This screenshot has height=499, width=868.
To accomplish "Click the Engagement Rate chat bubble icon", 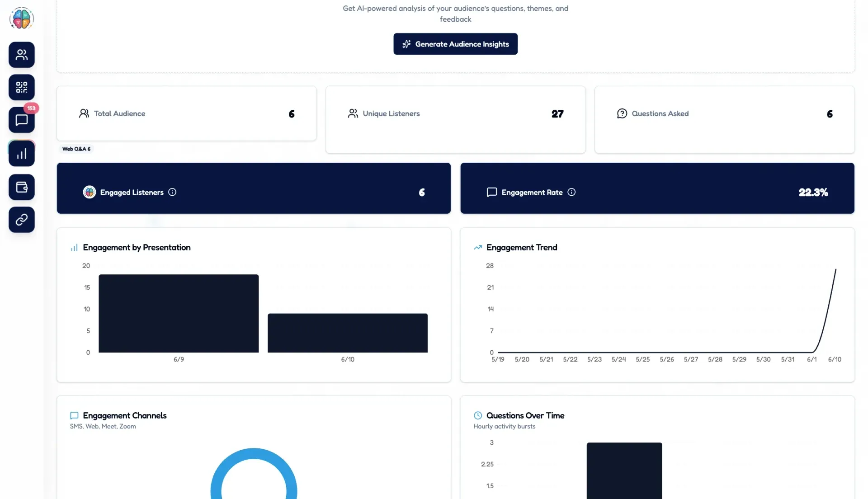I will pos(492,192).
